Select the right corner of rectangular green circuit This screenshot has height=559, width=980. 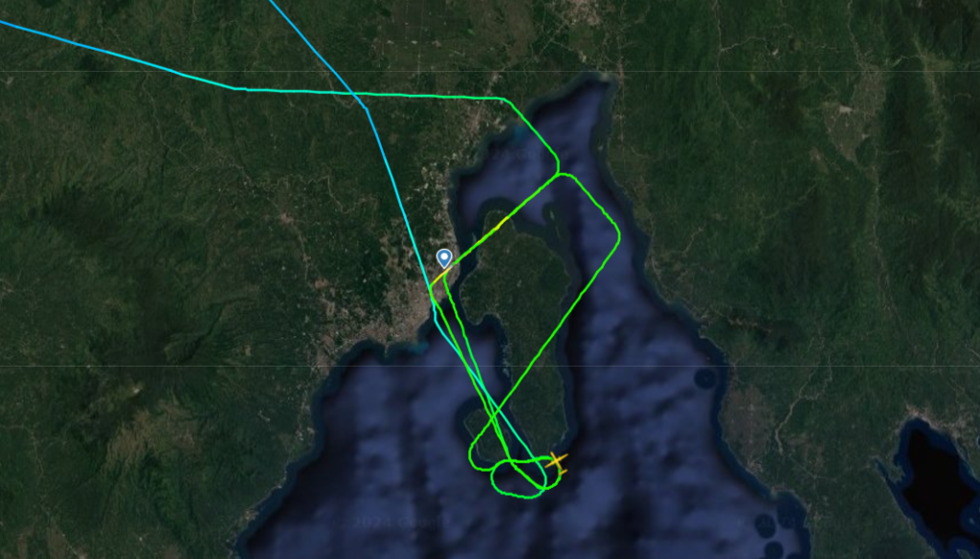pyautogui.click(x=615, y=236)
